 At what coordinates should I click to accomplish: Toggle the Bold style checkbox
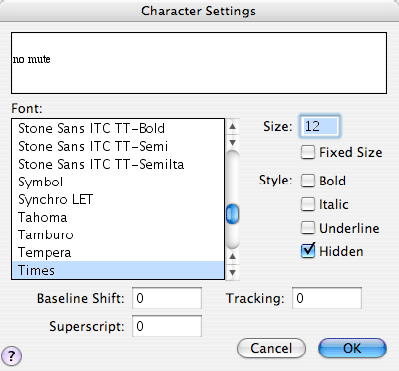point(307,180)
